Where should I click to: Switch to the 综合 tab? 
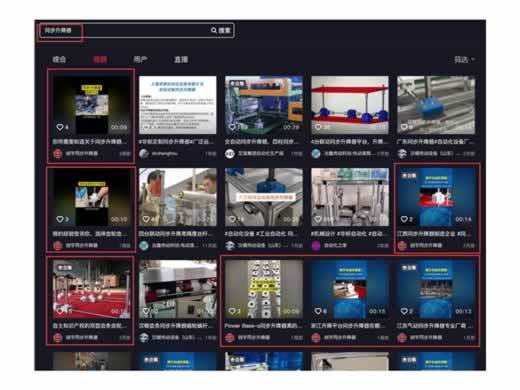(x=59, y=60)
